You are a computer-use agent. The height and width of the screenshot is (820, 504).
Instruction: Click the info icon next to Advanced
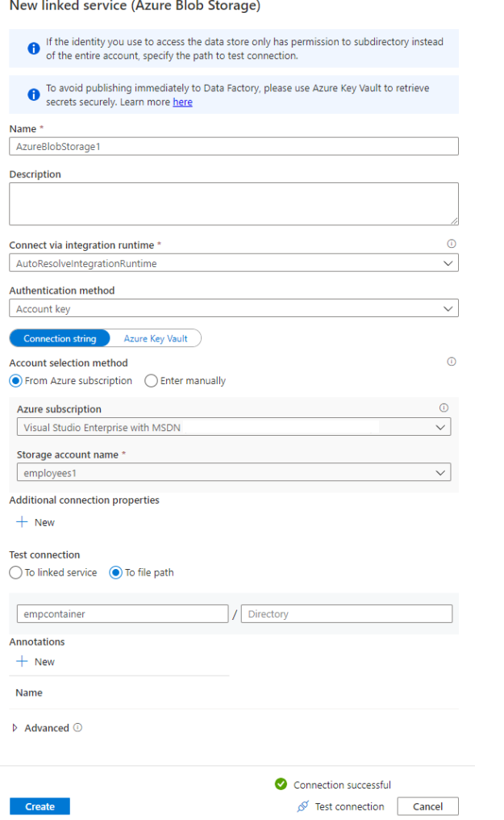pyautogui.click(x=77, y=728)
